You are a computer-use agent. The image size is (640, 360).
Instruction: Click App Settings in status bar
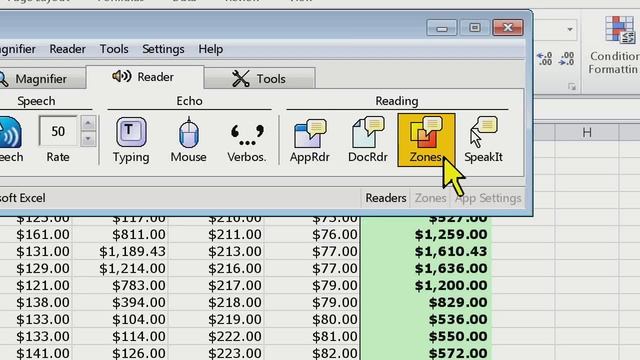click(x=488, y=198)
